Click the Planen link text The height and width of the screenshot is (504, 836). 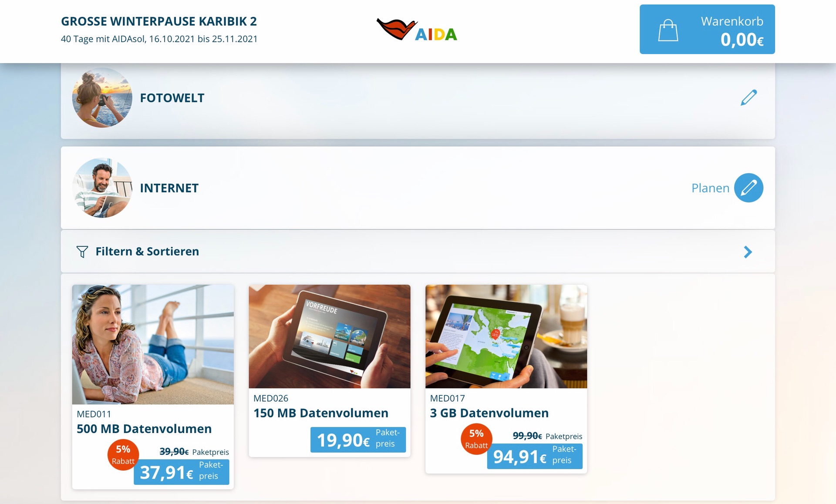710,188
